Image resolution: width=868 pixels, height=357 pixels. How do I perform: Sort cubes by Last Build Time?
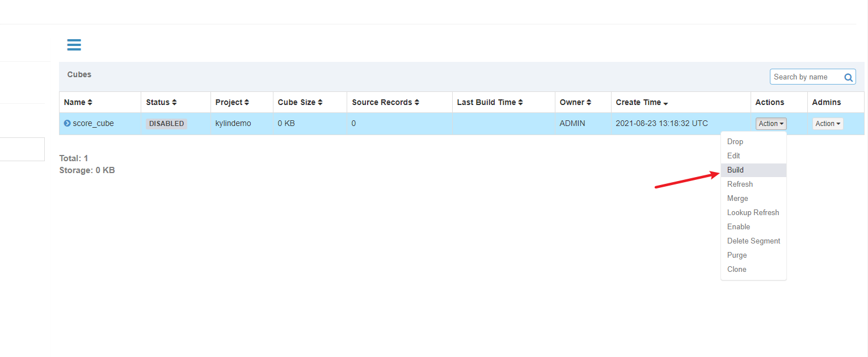pyautogui.click(x=490, y=102)
